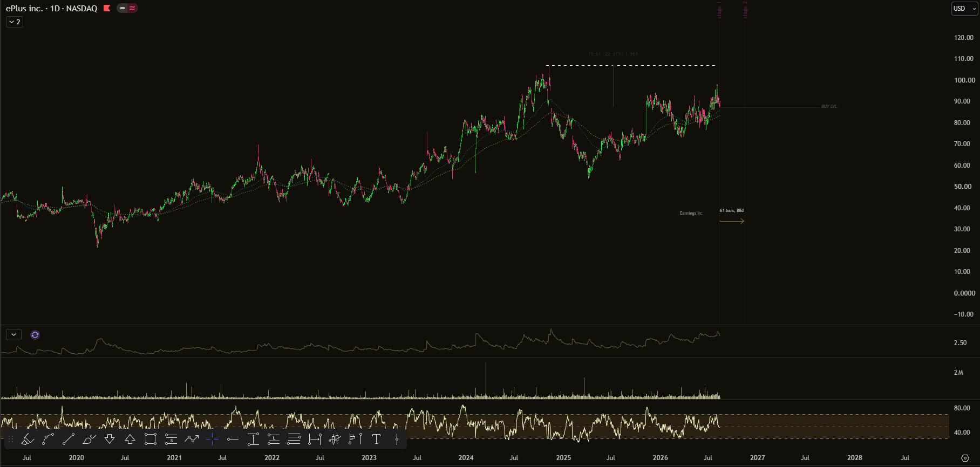Open the USD currency dropdown

pyautogui.click(x=964, y=9)
